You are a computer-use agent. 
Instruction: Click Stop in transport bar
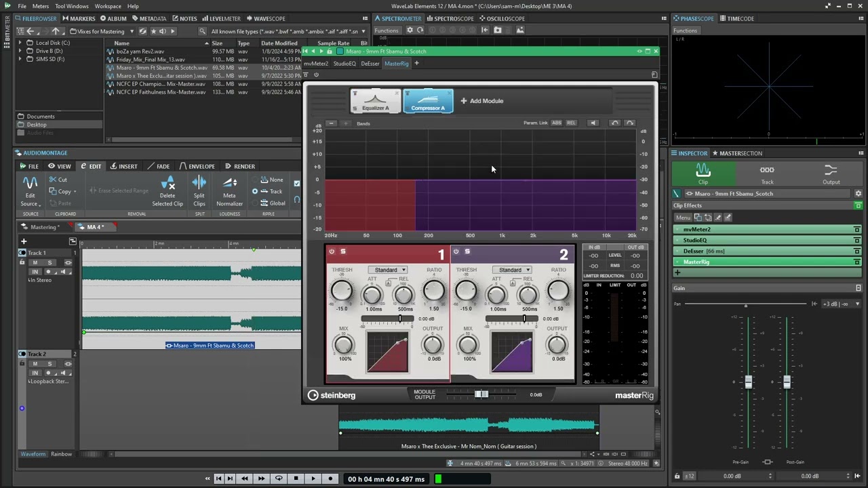pyautogui.click(x=296, y=479)
